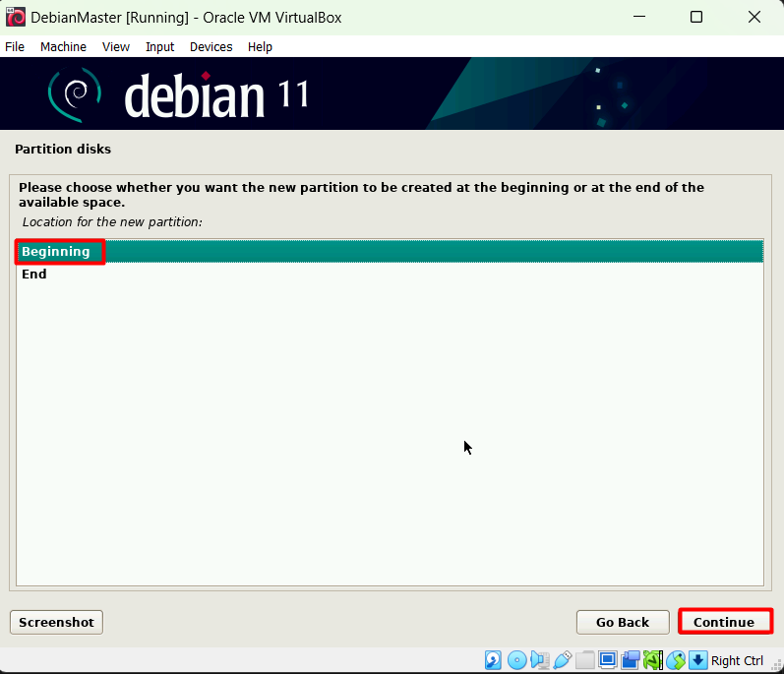The image size is (784, 674).
Task: Click the recording overlapping-screens icon in status bar
Action: [631, 660]
